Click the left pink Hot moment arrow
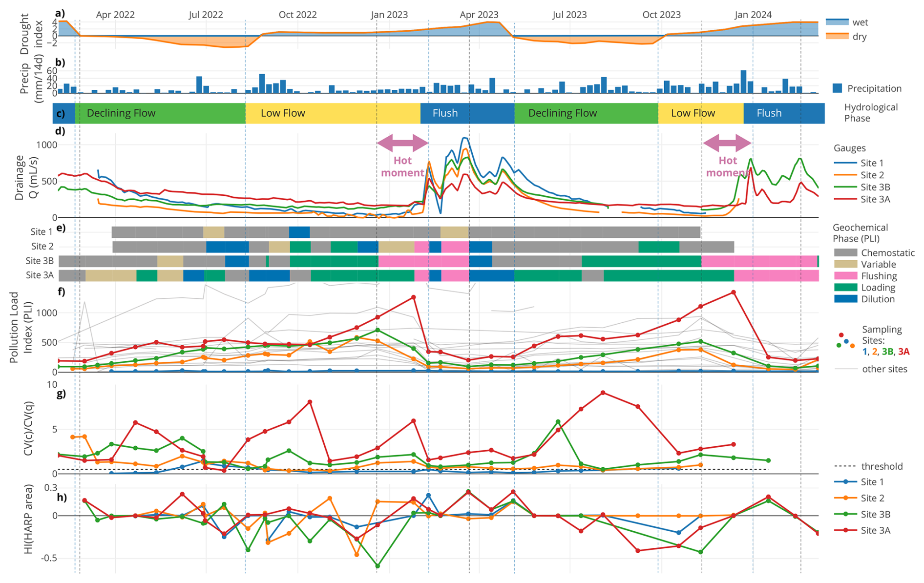 tap(402, 143)
